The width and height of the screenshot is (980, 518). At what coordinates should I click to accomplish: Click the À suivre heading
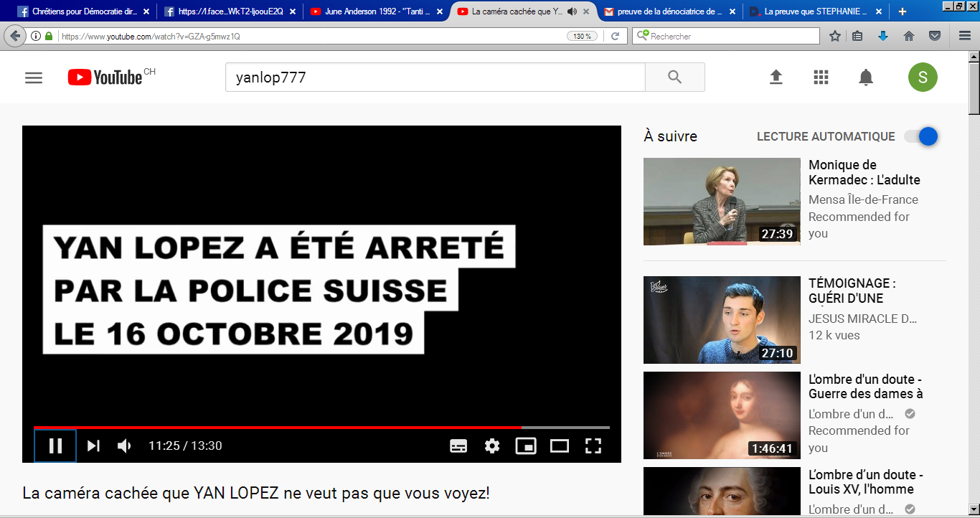point(670,136)
